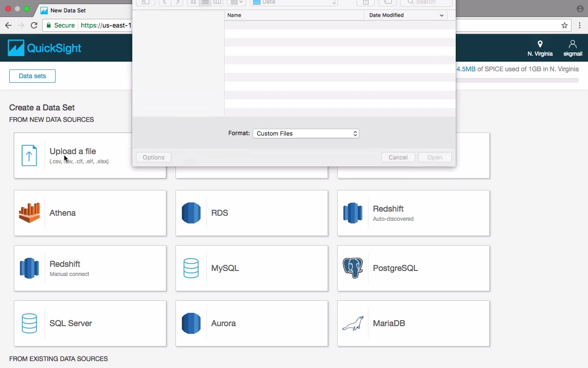Go back using the browser back arrow
This screenshot has height=368, width=588.
(8, 25)
